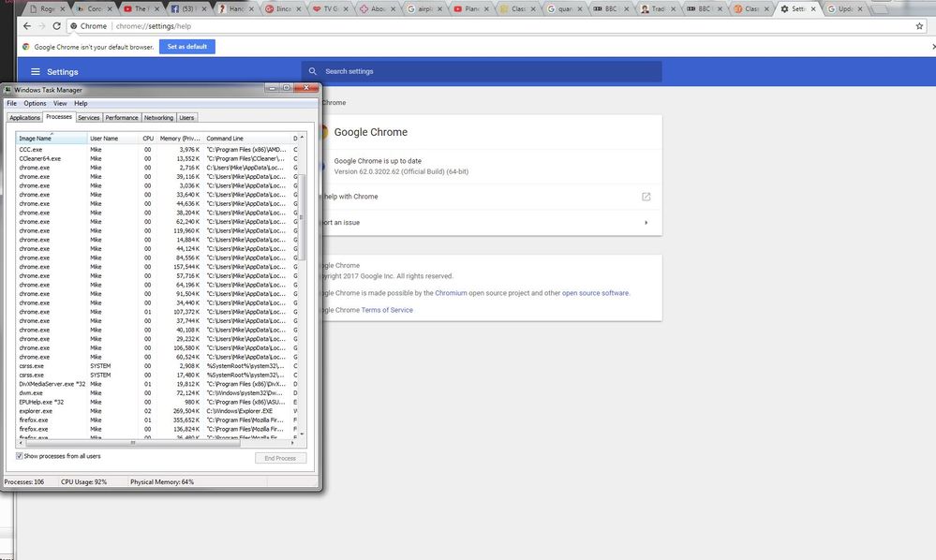Click the search magnifier icon in Settings
The image size is (936, 560).
(x=313, y=72)
